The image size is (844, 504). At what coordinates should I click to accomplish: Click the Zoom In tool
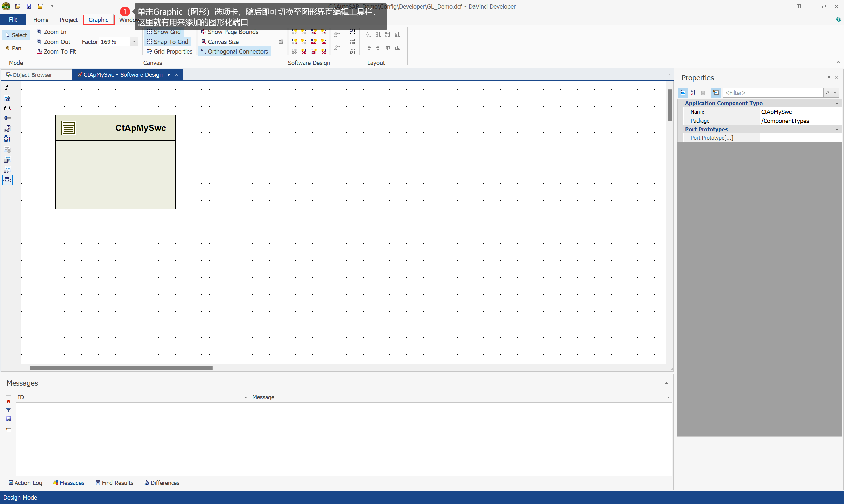52,32
